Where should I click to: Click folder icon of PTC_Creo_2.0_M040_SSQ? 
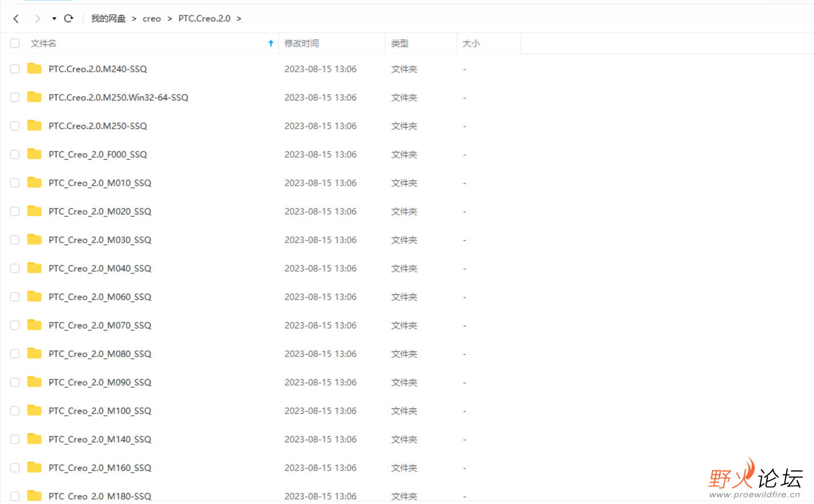34,268
